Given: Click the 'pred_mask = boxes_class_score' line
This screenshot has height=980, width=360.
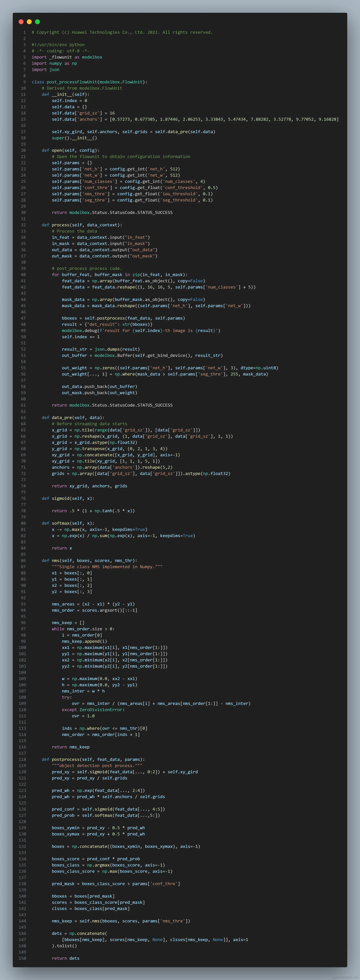Looking at the screenshot, I should click(116, 884).
